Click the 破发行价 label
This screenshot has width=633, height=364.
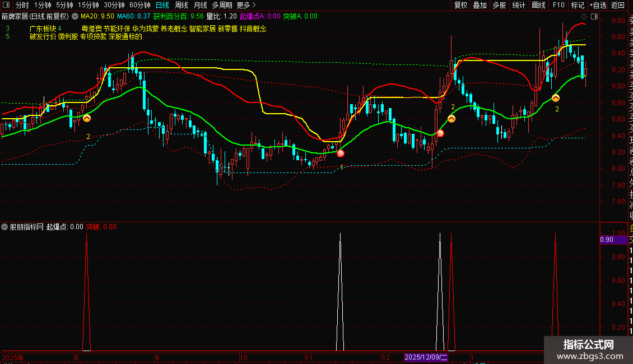[x=43, y=37]
